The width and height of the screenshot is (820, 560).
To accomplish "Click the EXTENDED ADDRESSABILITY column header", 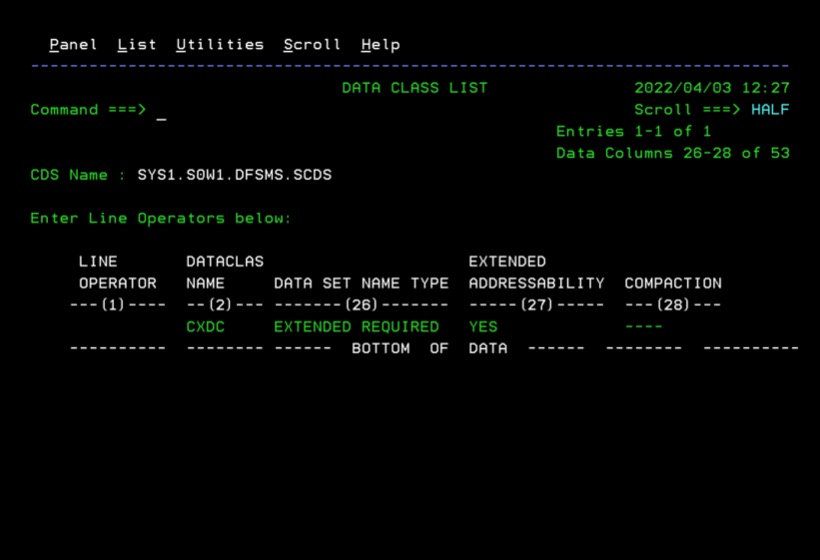I will [537, 272].
